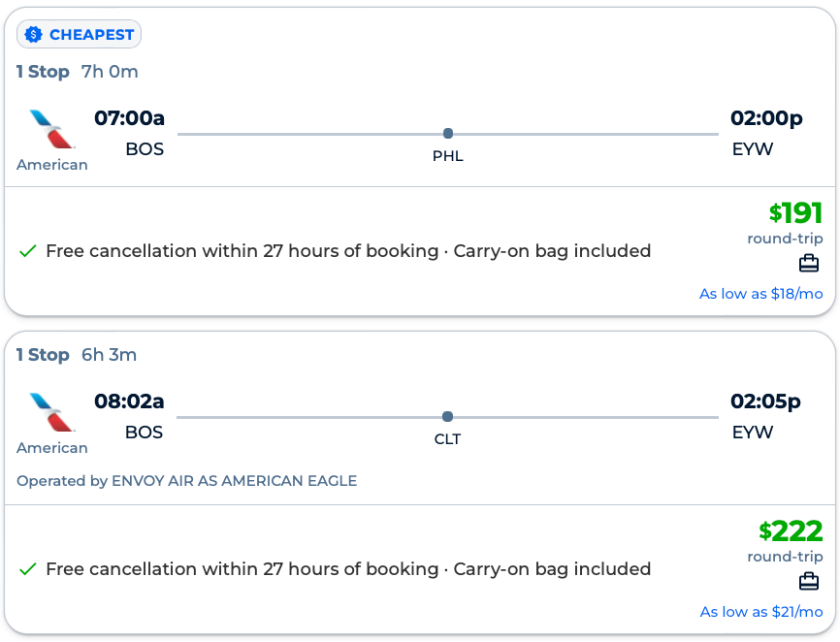Click the 02:05p EYW arrival time

point(766,401)
